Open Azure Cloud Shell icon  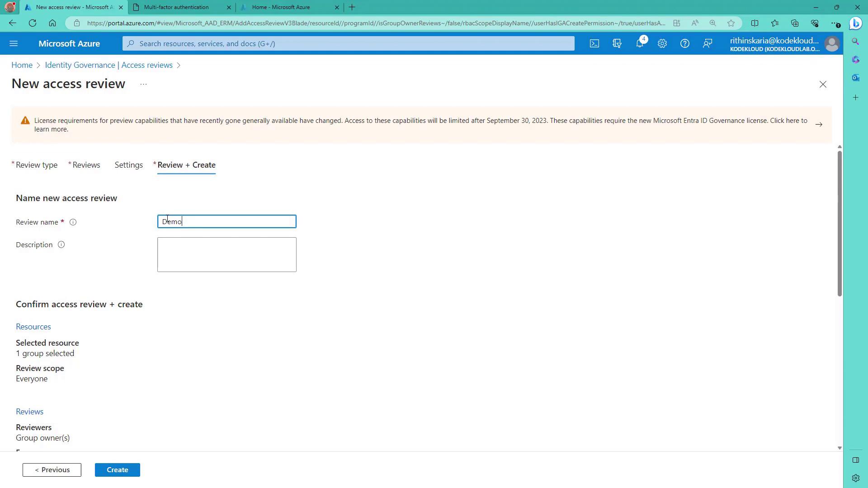click(594, 43)
